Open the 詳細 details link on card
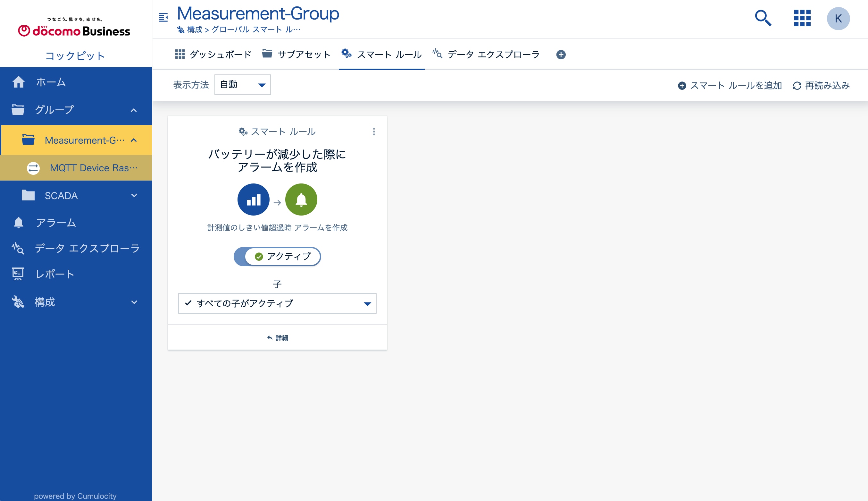Viewport: 868px width, 501px height. [x=277, y=337]
